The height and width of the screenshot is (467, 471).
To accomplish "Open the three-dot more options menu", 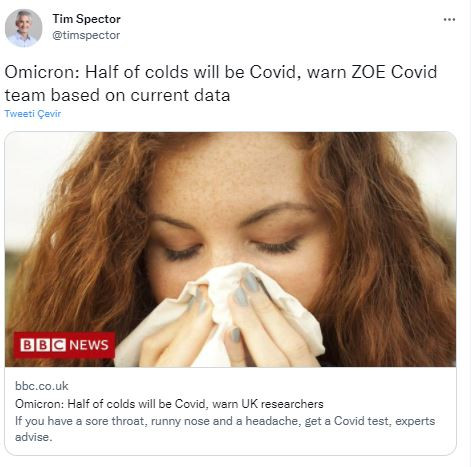I will pos(449,20).
